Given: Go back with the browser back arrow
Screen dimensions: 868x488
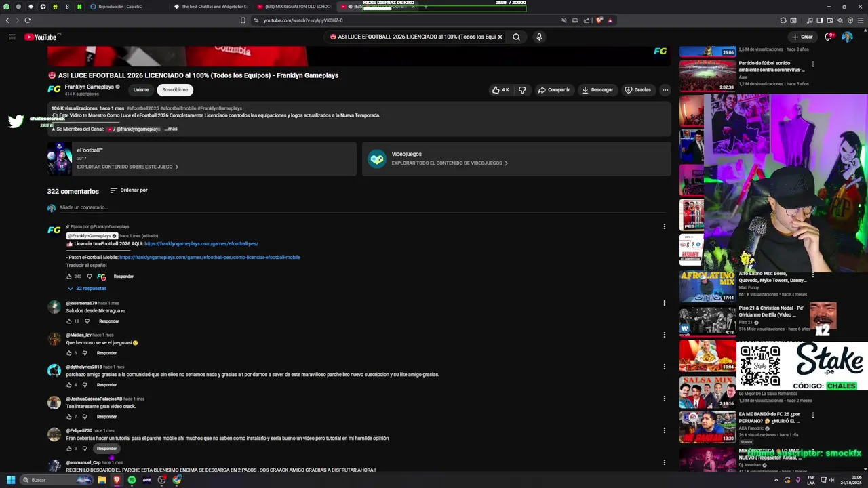Looking at the screenshot, I should [7, 20].
